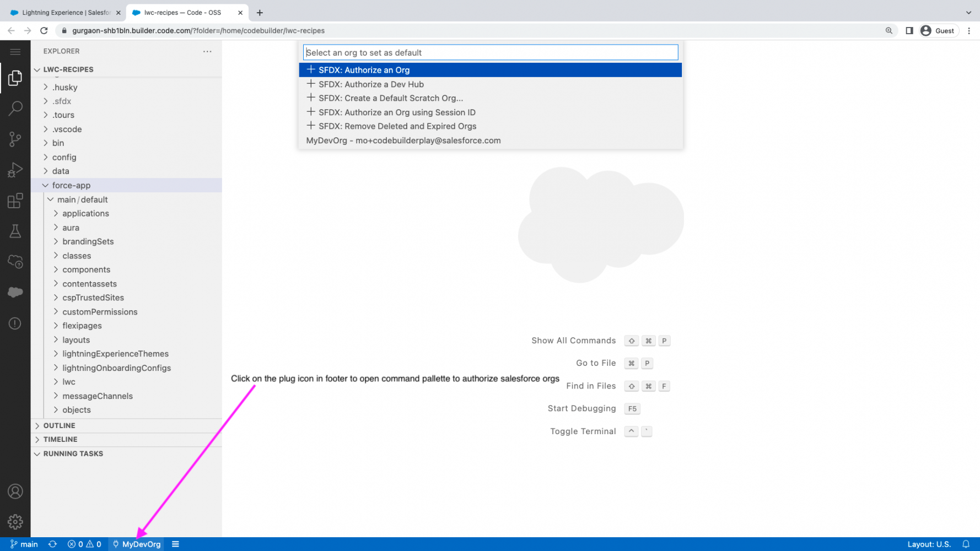This screenshot has height=551, width=980.
Task: Expand the .husky folder
Action: click(x=127, y=87)
